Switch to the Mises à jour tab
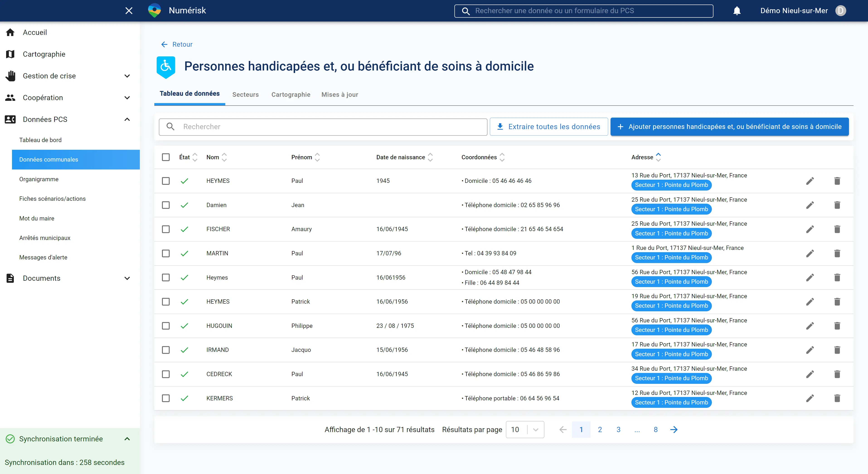868x474 pixels. pos(340,95)
